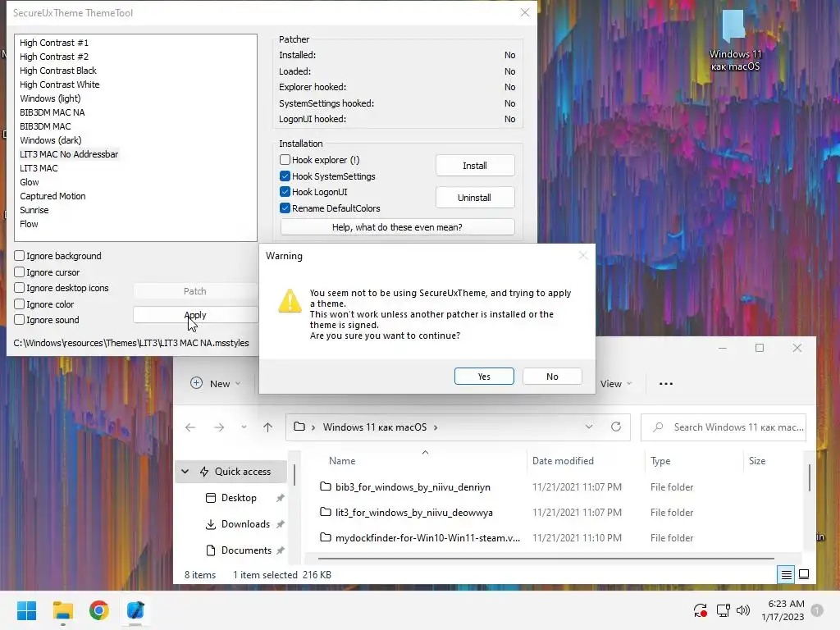Image resolution: width=840 pixels, height=630 pixels.
Task: Select LIT3 MAC No Addressbar theme
Action: click(69, 154)
